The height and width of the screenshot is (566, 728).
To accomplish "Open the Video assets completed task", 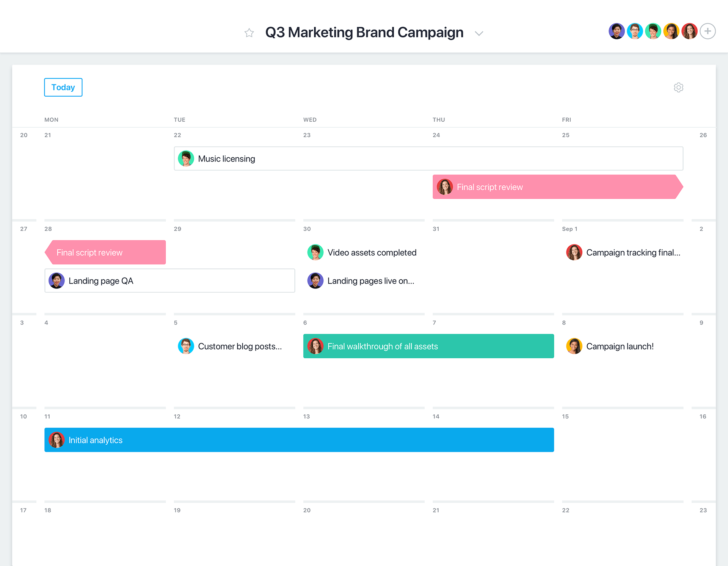I will (x=372, y=252).
